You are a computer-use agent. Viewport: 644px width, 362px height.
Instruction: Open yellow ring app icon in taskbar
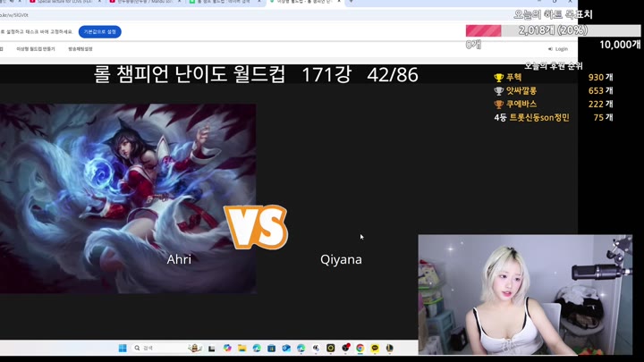click(331, 348)
